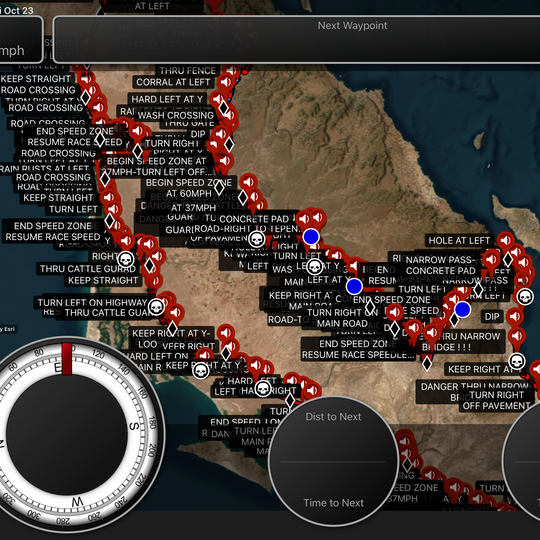Tap the speaker marker beside CORRAL AT LEFT

226,82
